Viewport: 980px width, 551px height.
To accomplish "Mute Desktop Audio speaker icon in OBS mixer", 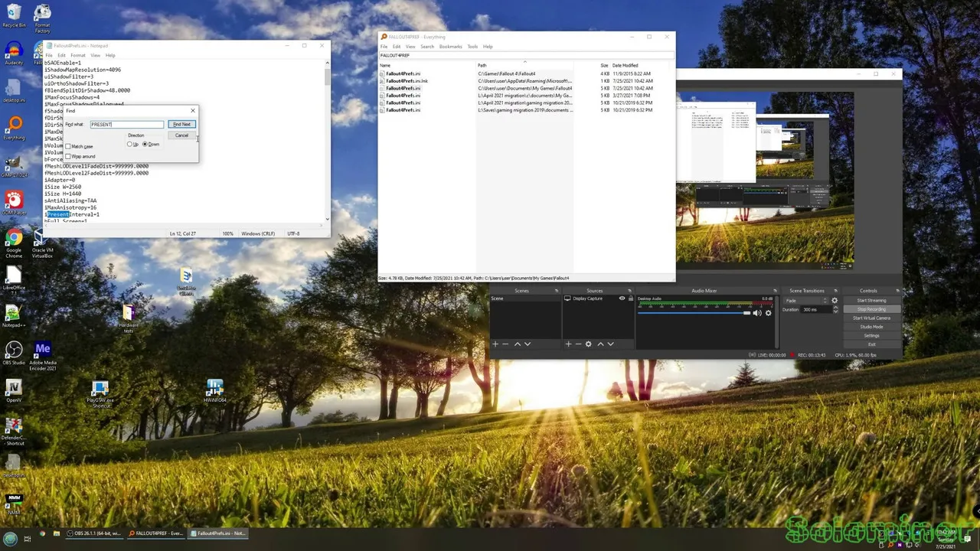I will (757, 313).
